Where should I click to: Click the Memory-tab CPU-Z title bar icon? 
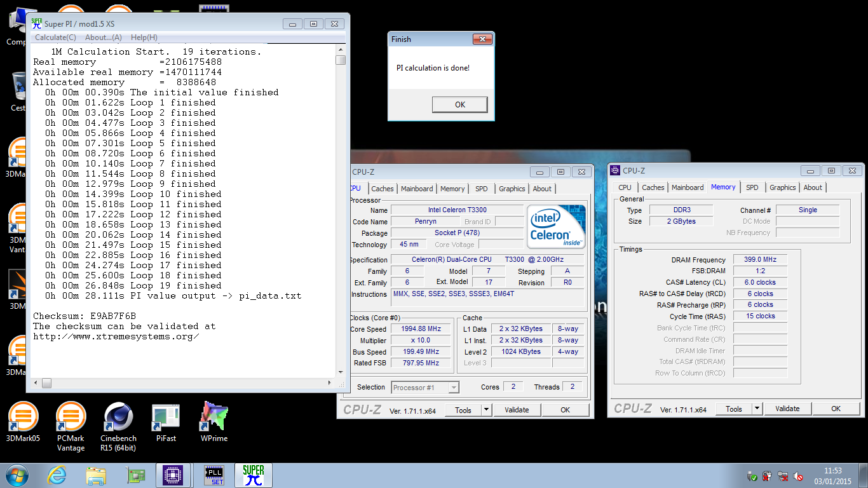(615, 170)
